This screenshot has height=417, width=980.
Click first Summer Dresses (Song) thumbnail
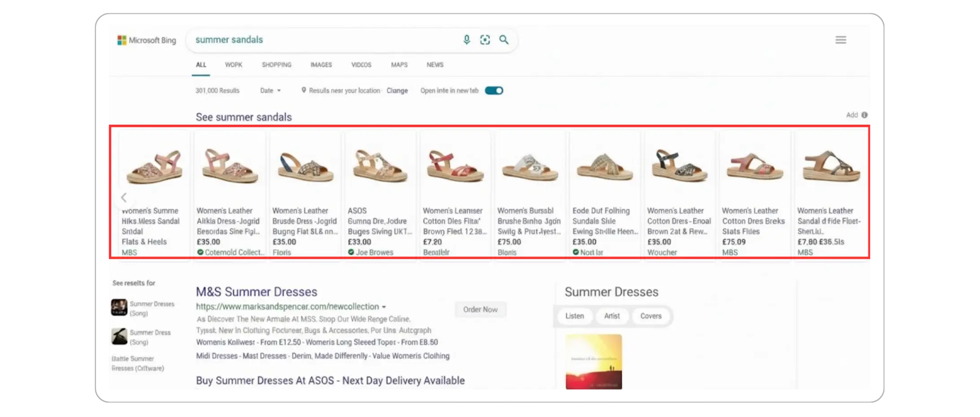119,308
